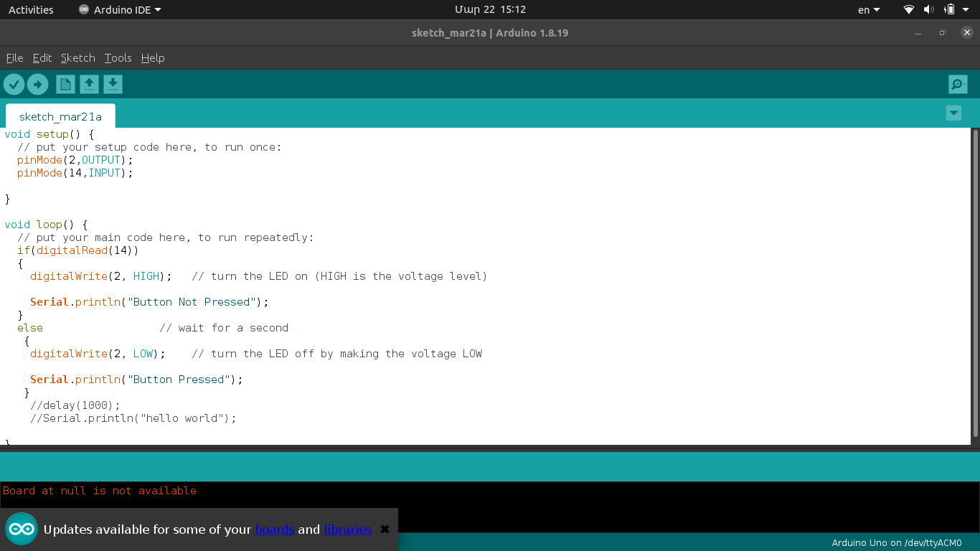980x551 pixels.
Task: Upload the sketch with the arrow button
Action: 37,85
